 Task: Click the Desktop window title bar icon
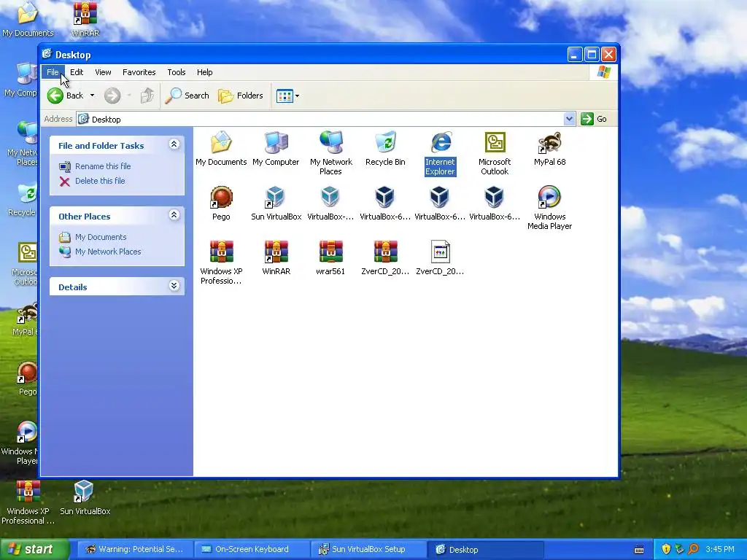pos(47,54)
